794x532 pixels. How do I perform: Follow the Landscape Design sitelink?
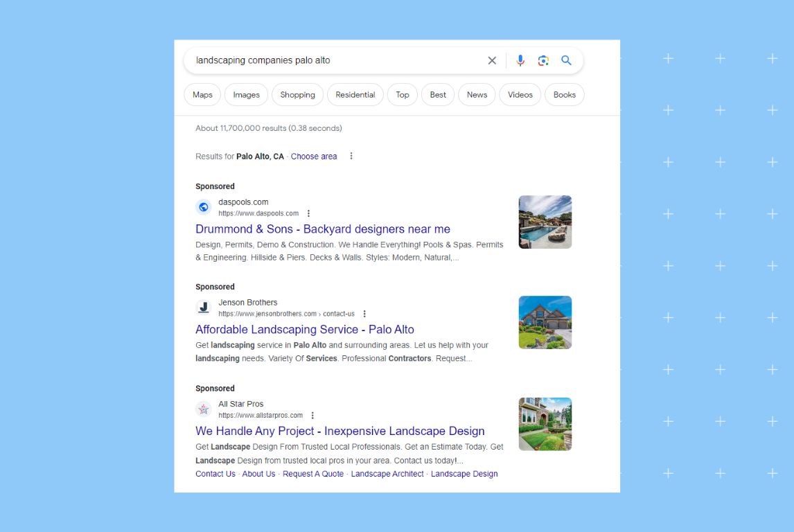tap(464, 474)
